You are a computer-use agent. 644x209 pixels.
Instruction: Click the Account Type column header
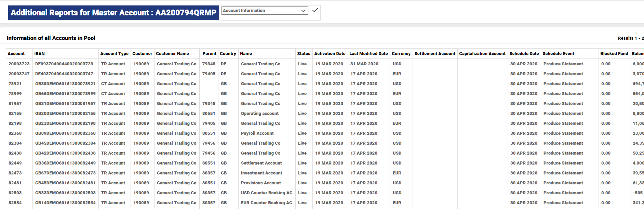click(x=114, y=54)
